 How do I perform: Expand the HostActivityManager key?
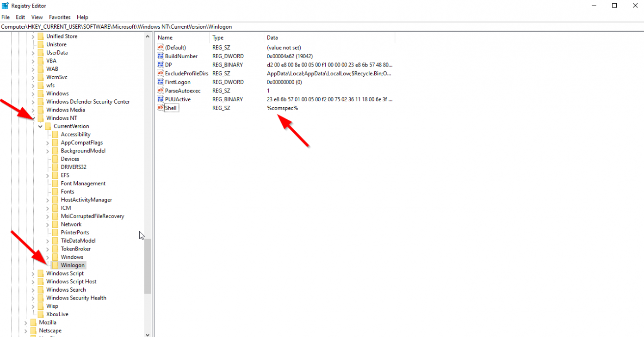coord(48,200)
